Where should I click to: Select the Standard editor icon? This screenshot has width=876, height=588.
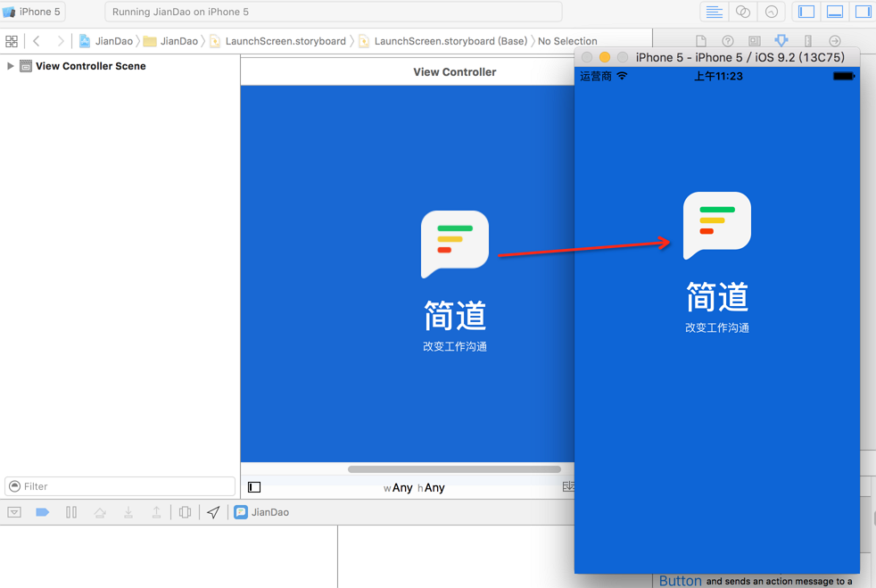[x=714, y=12]
